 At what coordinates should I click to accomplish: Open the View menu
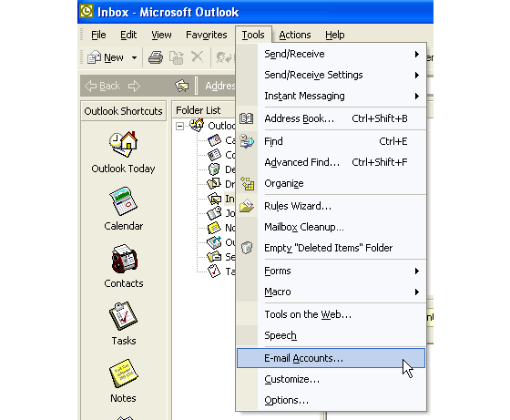161,35
